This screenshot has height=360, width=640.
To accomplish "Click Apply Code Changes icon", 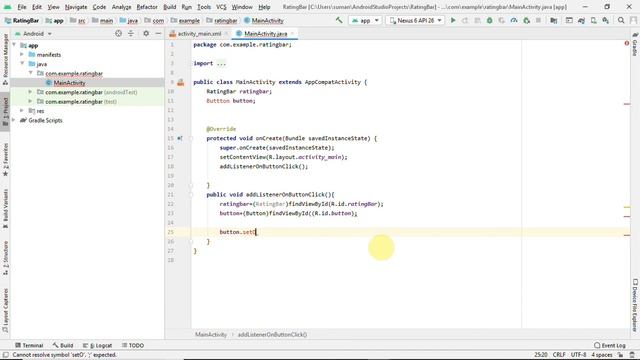I will pyautogui.click(x=477, y=20).
